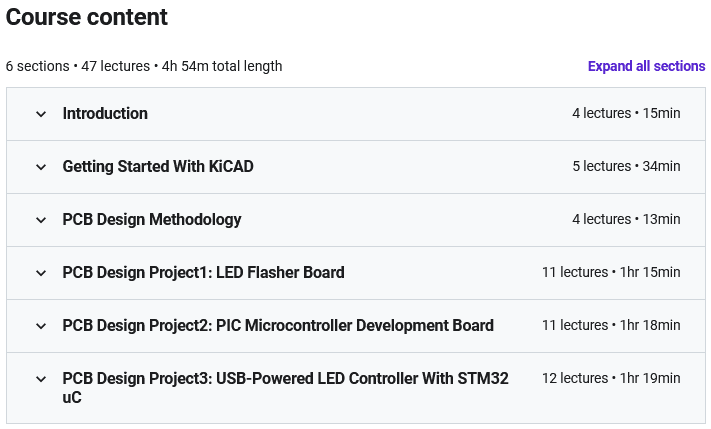Click the 4 lectures • 13min label
The image size is (711, 429).
tap(626, 220)
